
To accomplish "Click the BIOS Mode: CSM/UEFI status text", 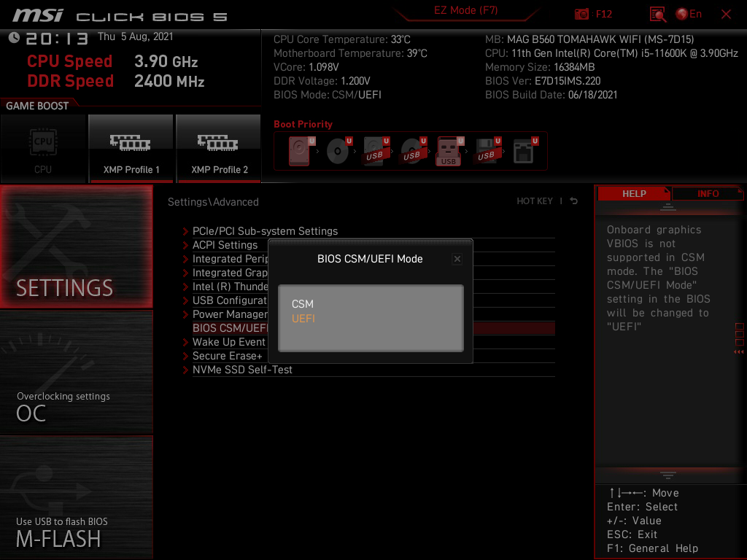I will [x=328, y=95].
